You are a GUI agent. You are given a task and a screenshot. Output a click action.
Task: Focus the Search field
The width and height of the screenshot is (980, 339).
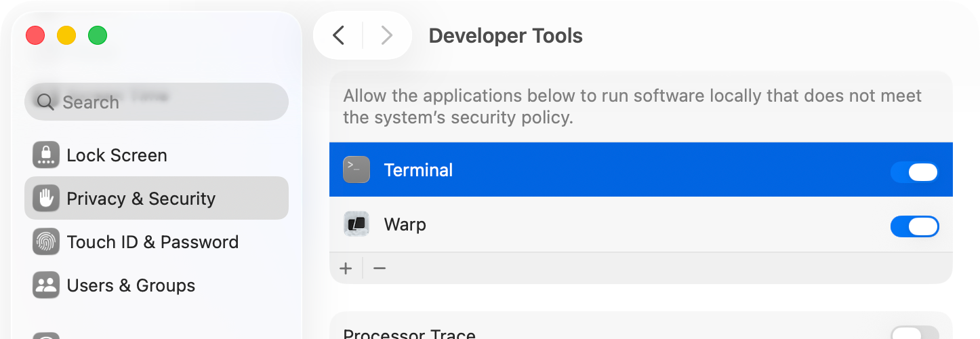click(157, 102)
